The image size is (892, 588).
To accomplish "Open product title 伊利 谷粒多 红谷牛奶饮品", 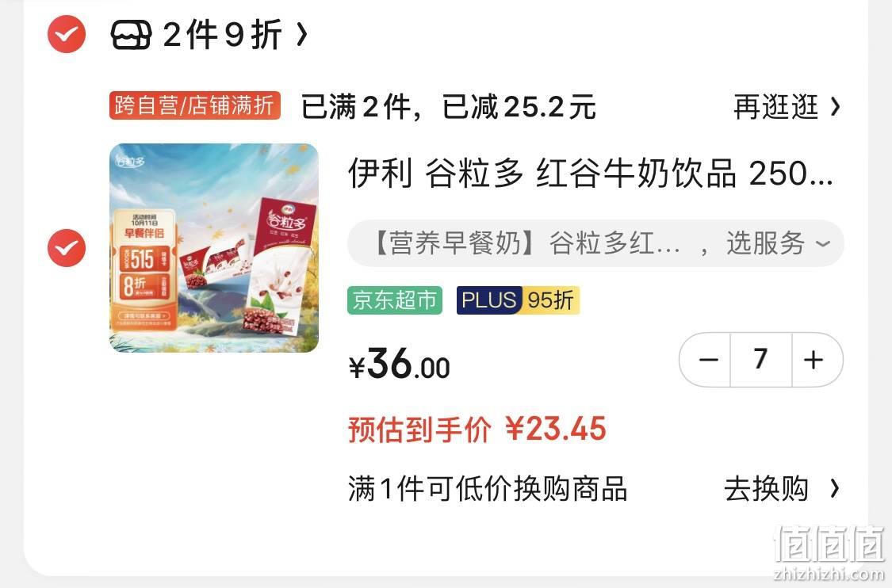I will (591, 173).
